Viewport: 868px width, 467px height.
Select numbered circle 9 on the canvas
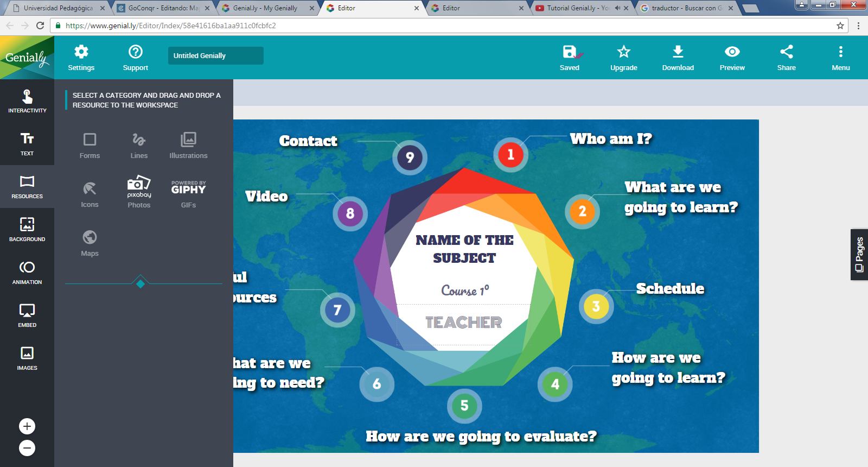[410, 157]
